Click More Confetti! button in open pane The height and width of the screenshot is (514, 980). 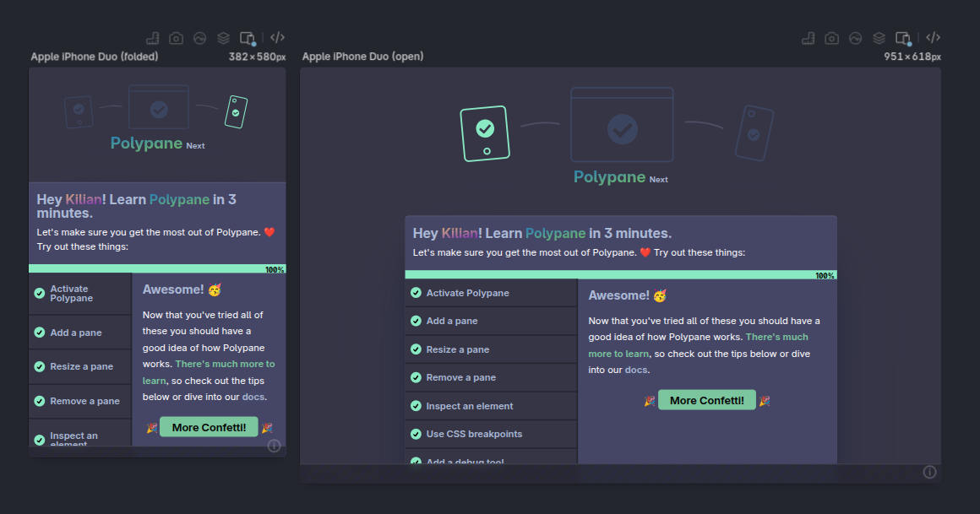(707, 400)
